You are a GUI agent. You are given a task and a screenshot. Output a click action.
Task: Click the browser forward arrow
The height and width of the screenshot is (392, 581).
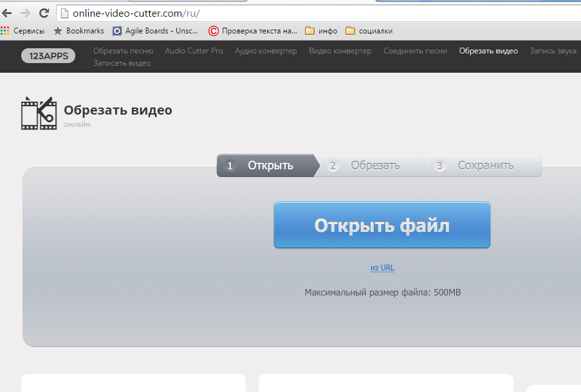[25, 14]
